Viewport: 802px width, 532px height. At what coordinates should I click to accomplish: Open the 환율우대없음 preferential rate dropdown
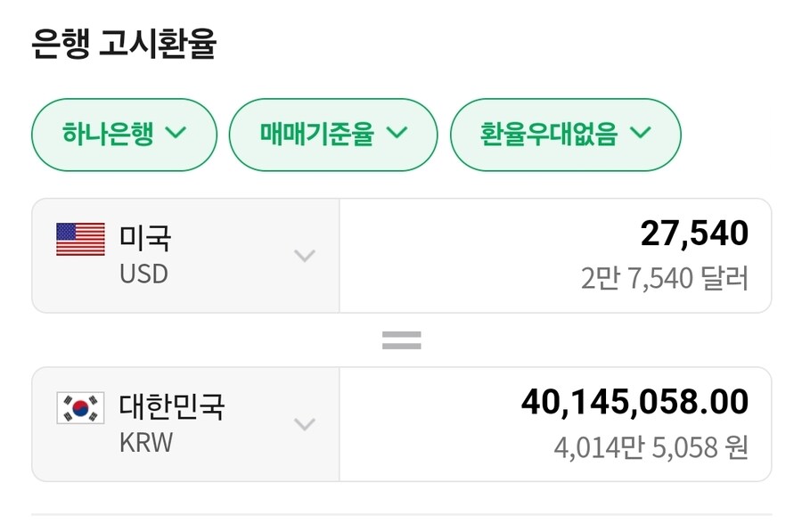coord(566,134)
